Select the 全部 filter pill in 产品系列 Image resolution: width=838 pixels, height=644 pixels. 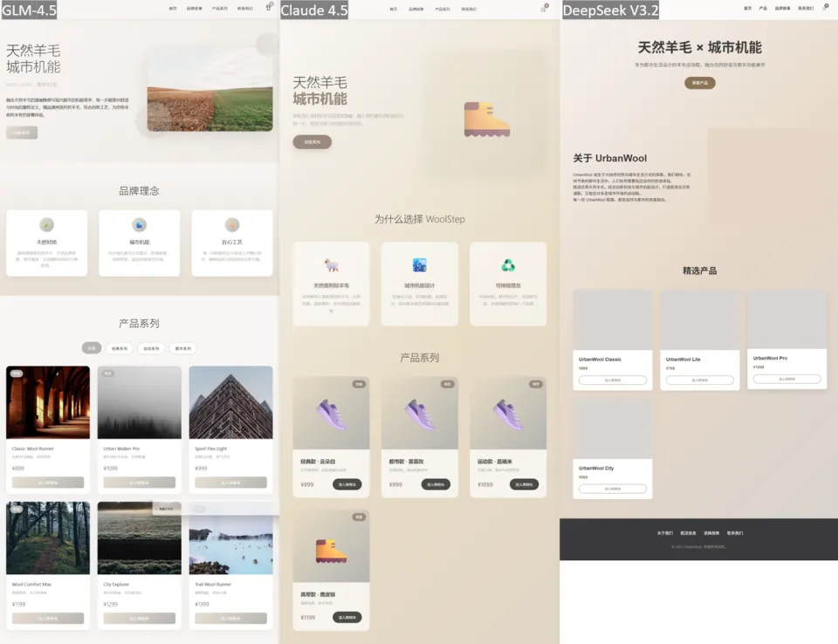92,348
